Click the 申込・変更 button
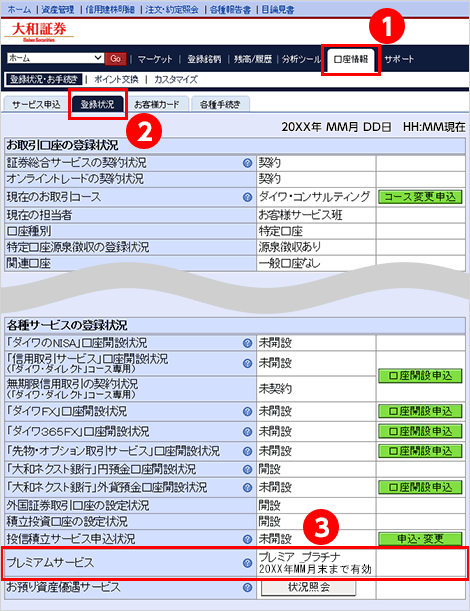The height and width of the screenshot is (611, 470). click(x=420, y=539)
